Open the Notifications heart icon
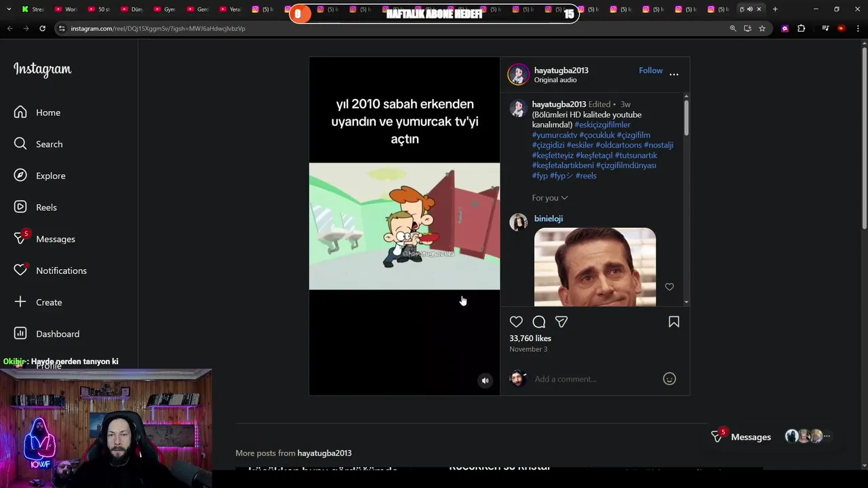This screenshot has height=488, width=868. coord(20,270)
